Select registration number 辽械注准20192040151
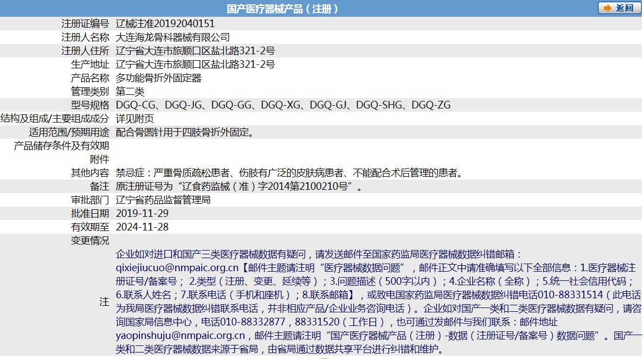 coord(165,24)
